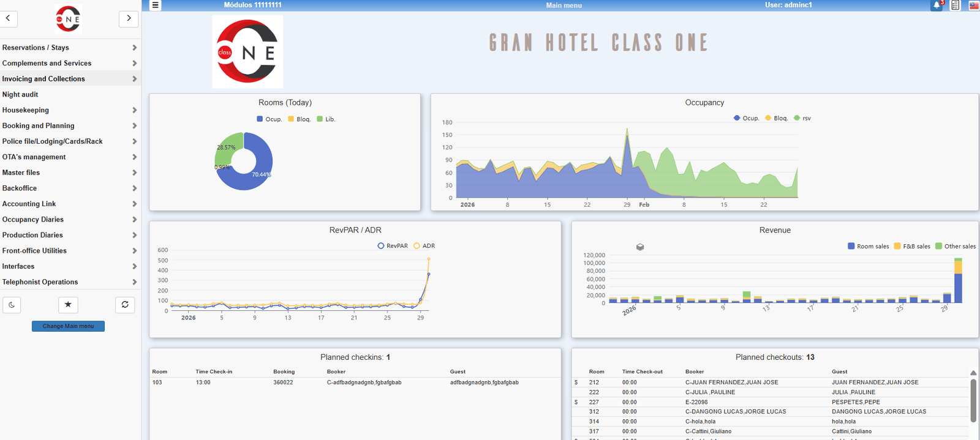Click the tallest Revenue bar near day 29
This screenshot has height=440, width=980.
[958, 280]
